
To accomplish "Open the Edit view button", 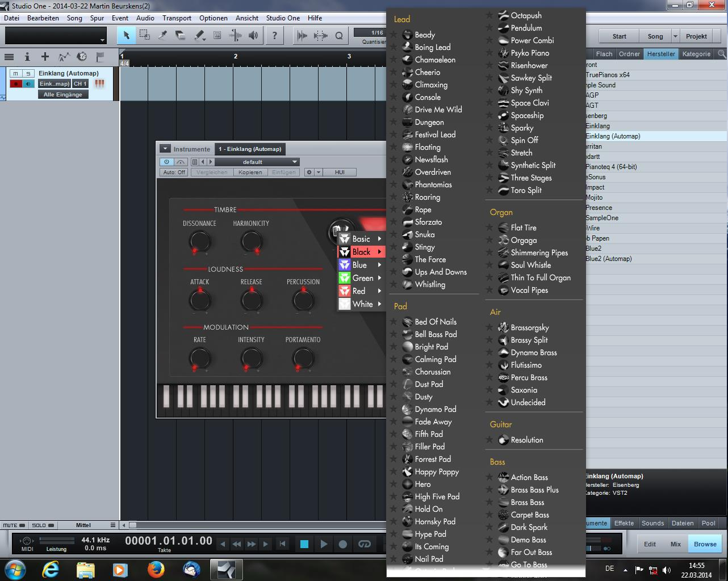I will tap(650, 544).
